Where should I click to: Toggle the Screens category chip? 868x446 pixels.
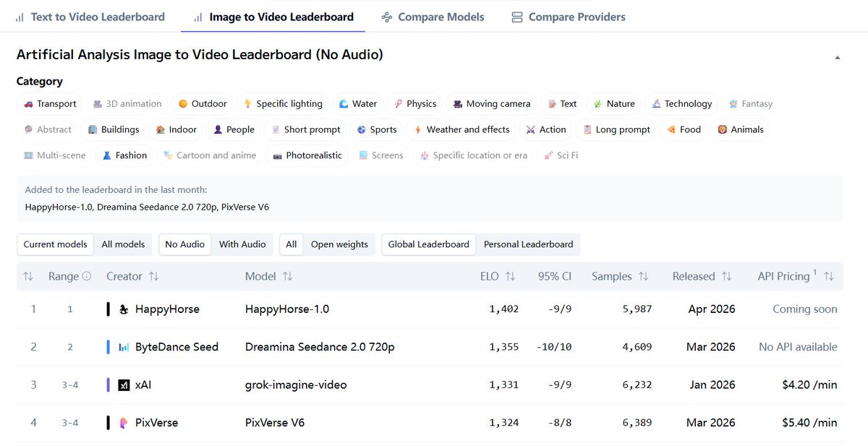(x=380, y=155)
